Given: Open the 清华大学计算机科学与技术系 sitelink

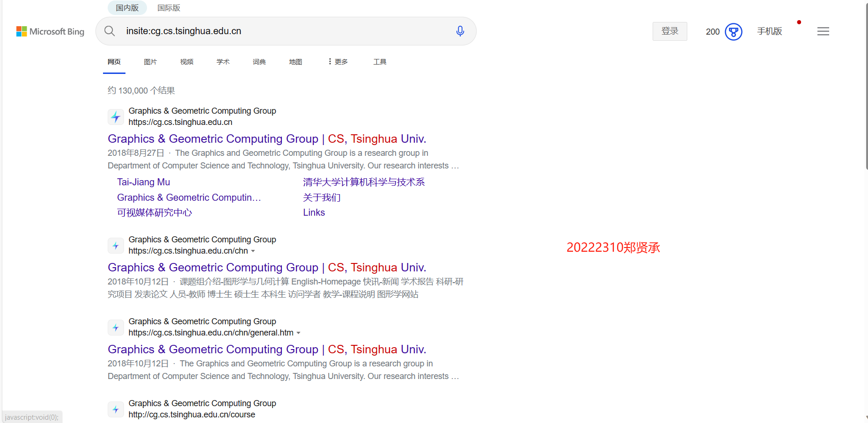Looking at the screenshot, I should 364,182.
